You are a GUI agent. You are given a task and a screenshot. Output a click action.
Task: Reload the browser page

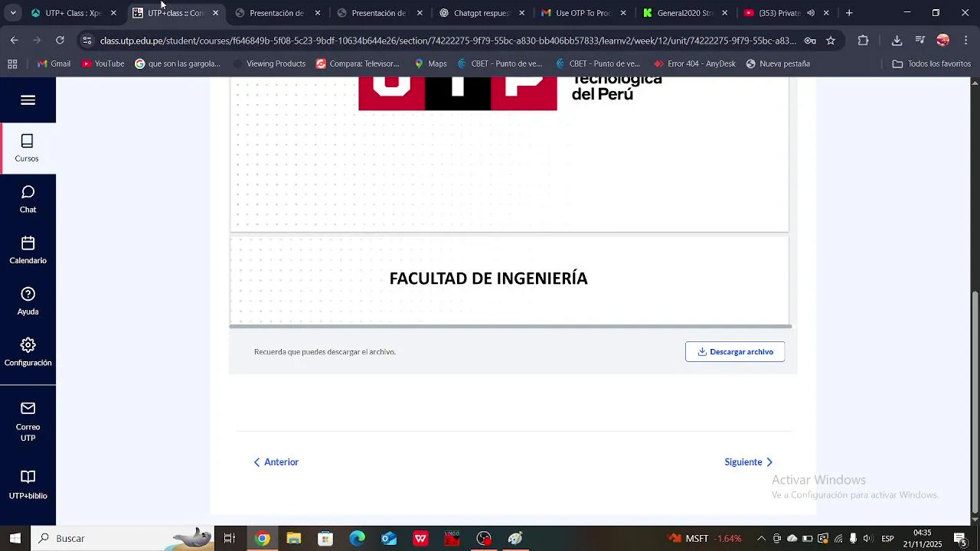60,41
